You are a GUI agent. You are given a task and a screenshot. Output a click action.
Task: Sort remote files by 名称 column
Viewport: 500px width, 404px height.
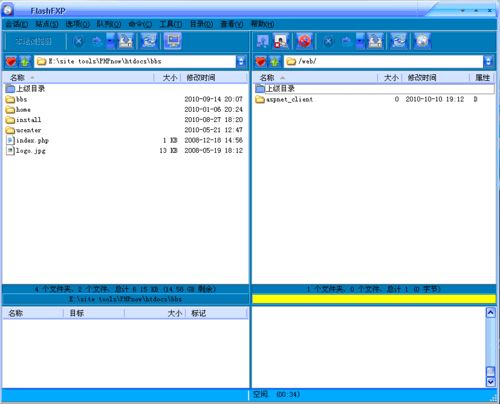click(x=316, y=78)
